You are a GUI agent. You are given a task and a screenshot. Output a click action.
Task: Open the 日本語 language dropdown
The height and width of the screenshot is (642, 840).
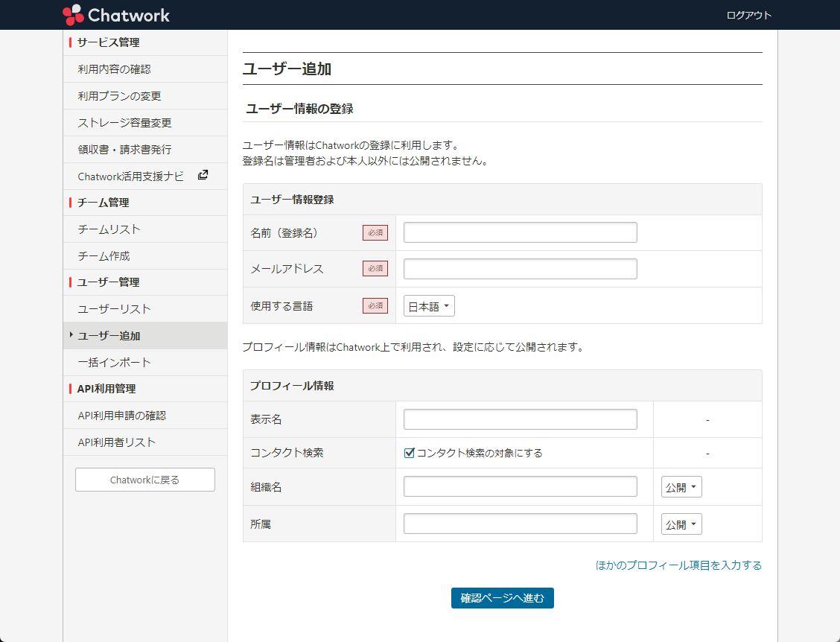point(429,306)
